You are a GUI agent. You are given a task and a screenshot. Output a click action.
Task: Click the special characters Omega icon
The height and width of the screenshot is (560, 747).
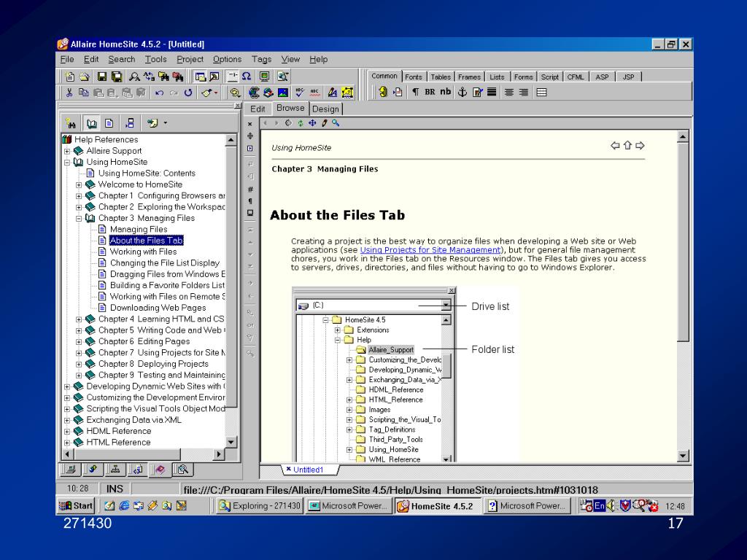click(247, 76)
